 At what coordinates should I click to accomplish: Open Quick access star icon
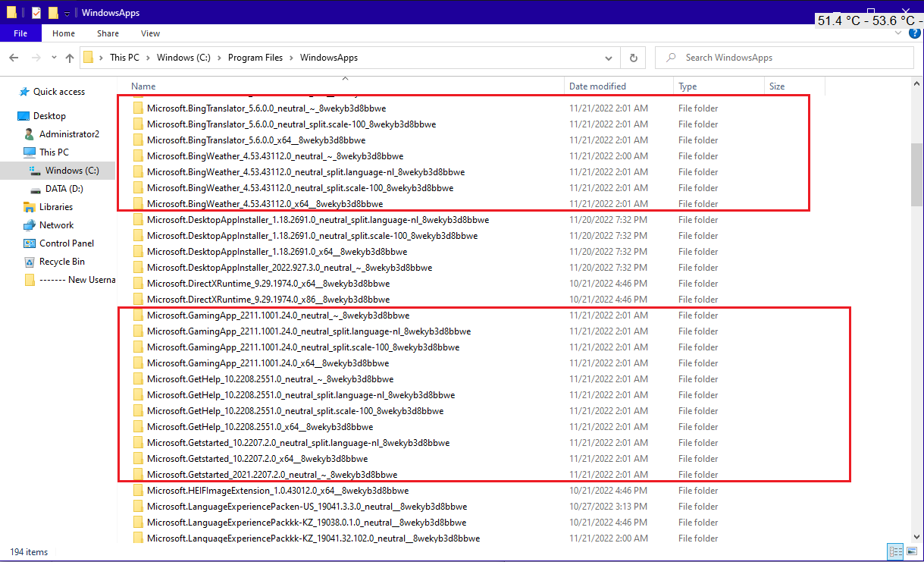(x=24, y=92)
